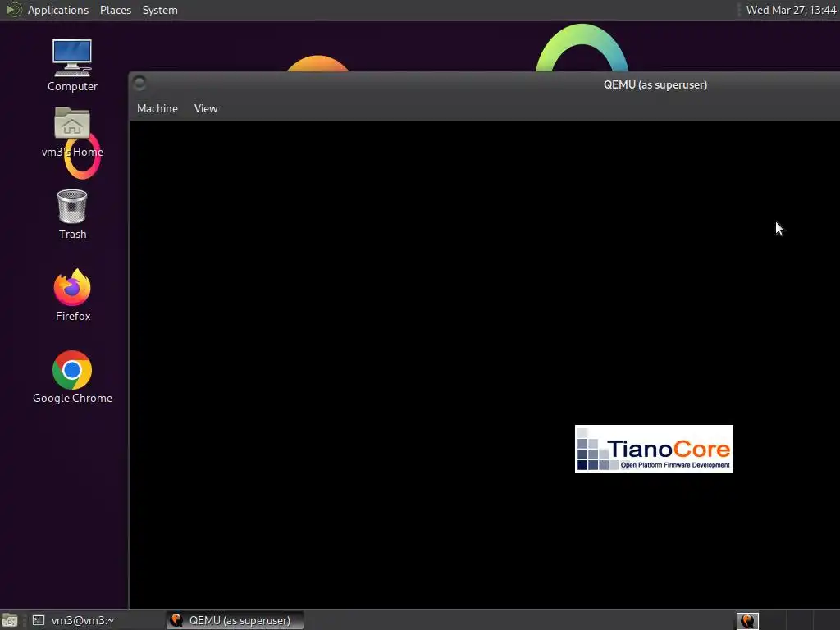Click the round QEMU window menu button
This screenshot has height=630, width=840.
139,83
